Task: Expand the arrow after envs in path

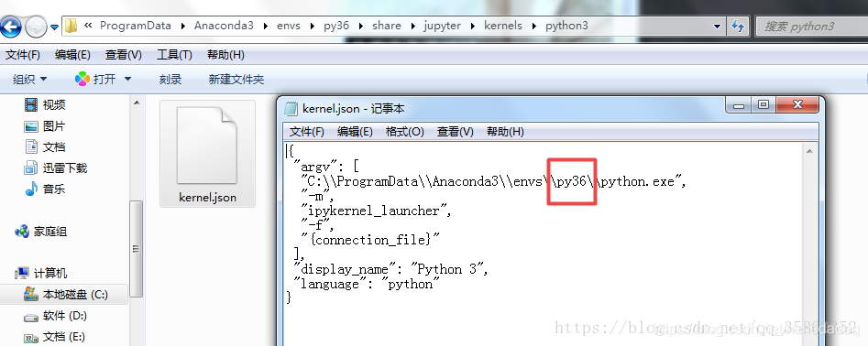Action: [x=313, y=26]
